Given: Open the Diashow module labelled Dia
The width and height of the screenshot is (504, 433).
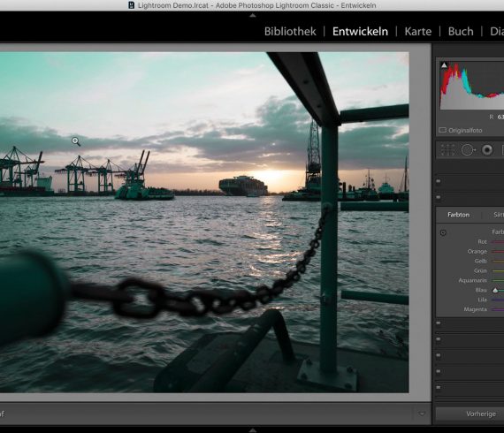Looking at the screenshot, I should 497,32.
